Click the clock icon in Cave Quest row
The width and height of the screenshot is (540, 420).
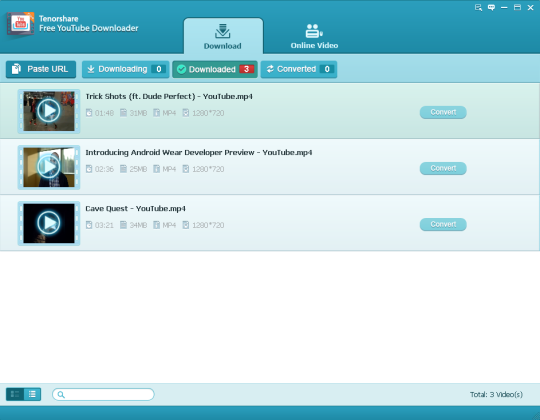point(89,225)
